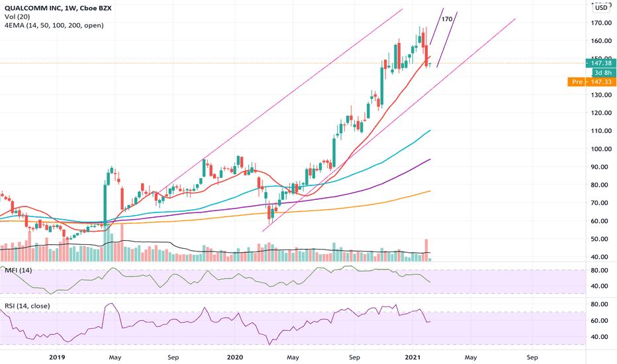The image size is (617, 364).
Task: Click the USD currency button
Action: tap(601, 7)
